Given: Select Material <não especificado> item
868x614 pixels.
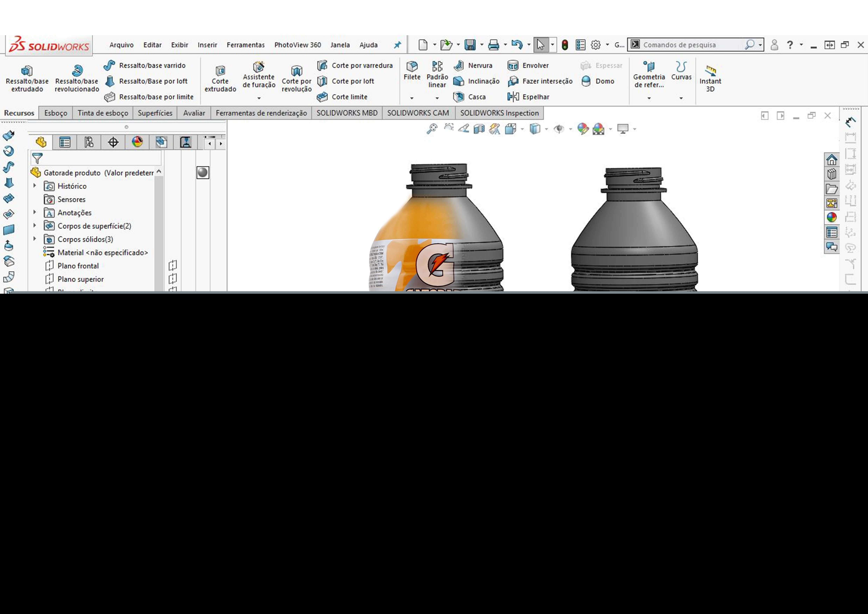Looking at the screenshot, I should pyautogui.click(x=96, y=252).
